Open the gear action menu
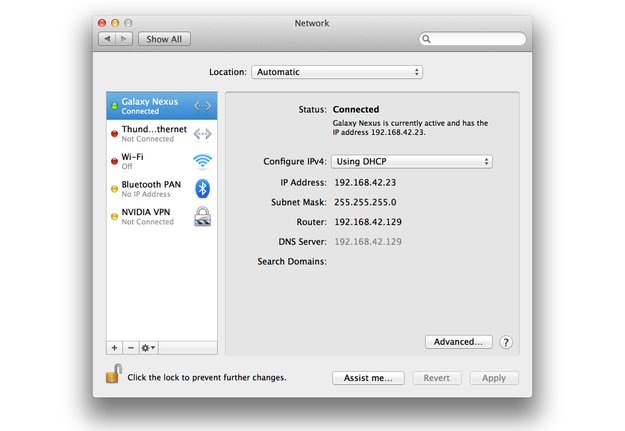This screenshot has height=431, width=625. [148, 348]
